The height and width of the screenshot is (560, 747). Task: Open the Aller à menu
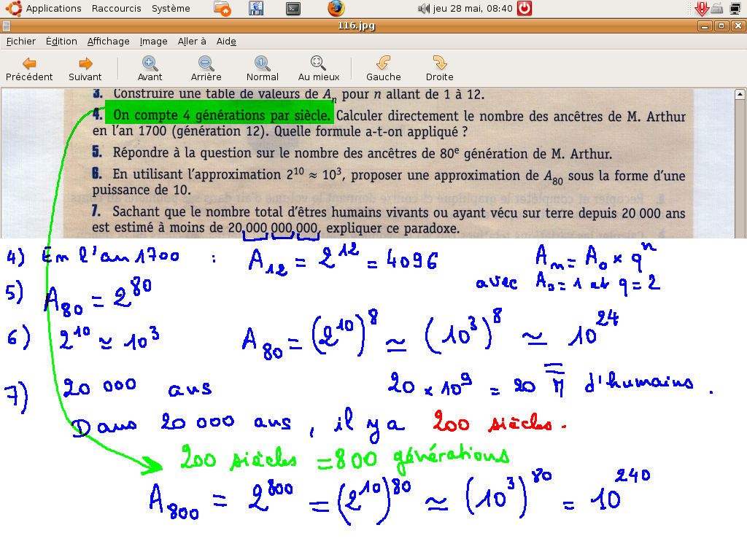coord(192,42)
